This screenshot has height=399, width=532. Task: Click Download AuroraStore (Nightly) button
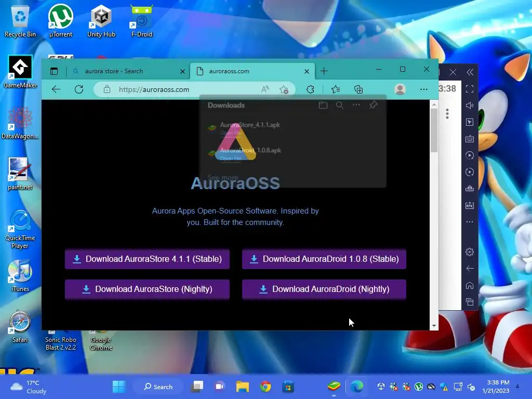[147, 289]
